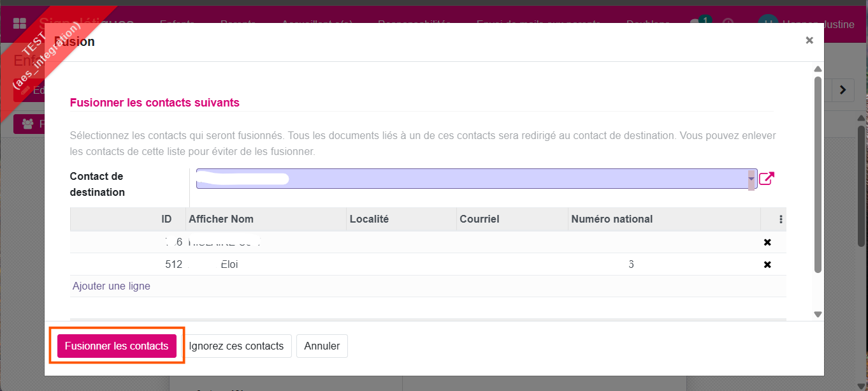Screen dimensions: 868x391
Task: Sort records by the Afficher Nom column
Action: [x=221, y=219]
